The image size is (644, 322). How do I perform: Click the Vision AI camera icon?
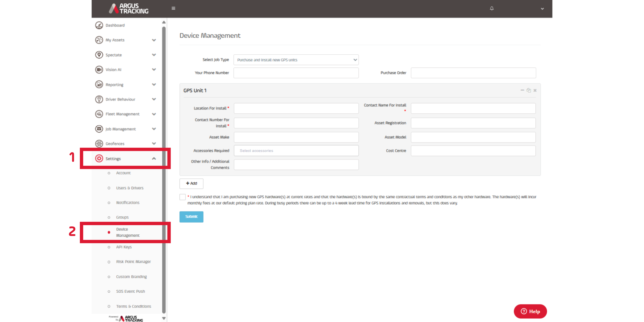[x=99, y=70]
